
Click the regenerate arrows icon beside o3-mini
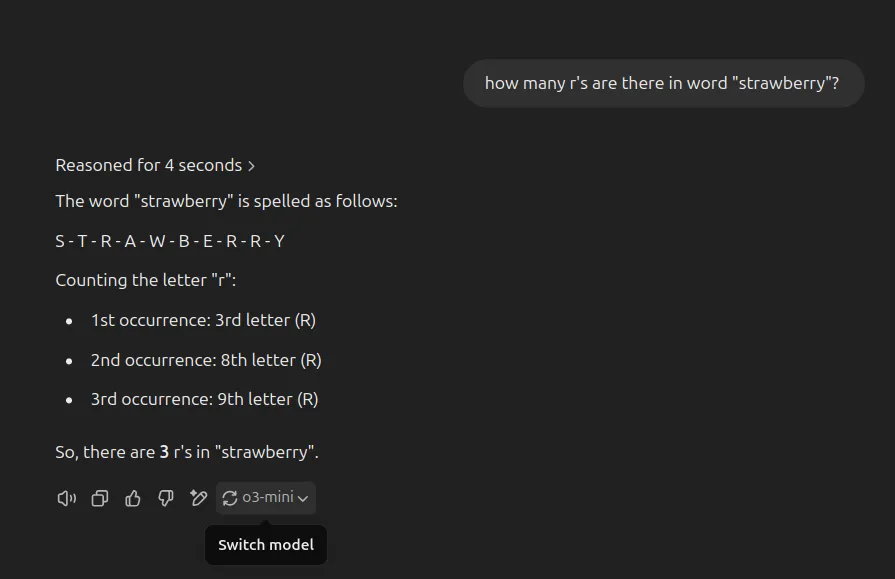pos(229,498)
